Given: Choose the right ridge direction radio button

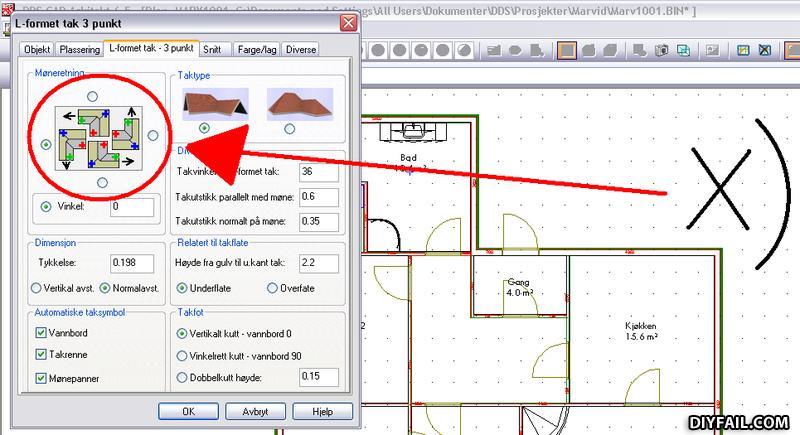Looking at the screenshot, I should (x=153, y=135).
